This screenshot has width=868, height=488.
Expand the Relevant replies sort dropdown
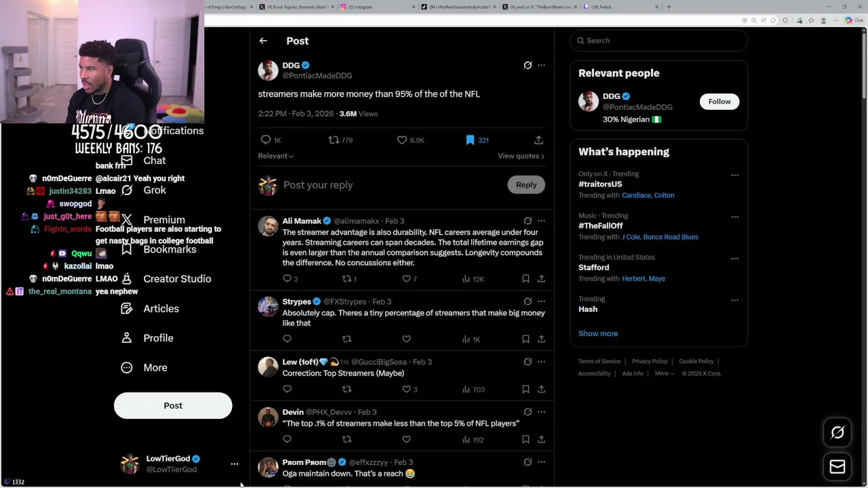click(x=275, y=156)
